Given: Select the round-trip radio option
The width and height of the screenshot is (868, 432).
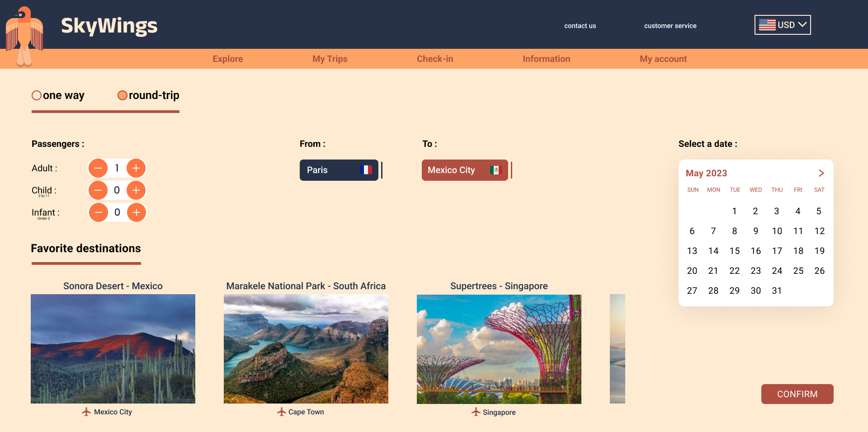Looking at the screenshot, I should point(122,95).
